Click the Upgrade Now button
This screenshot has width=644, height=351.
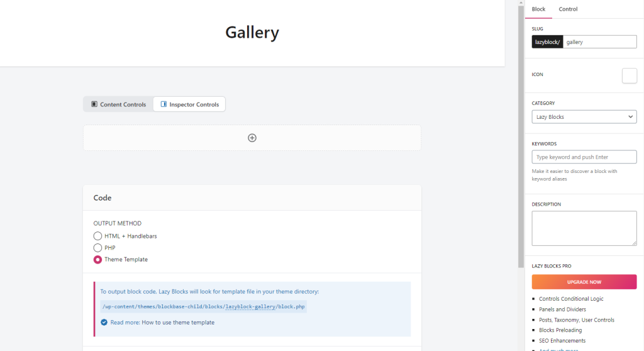pyautogui.click(x=584, y=282)
